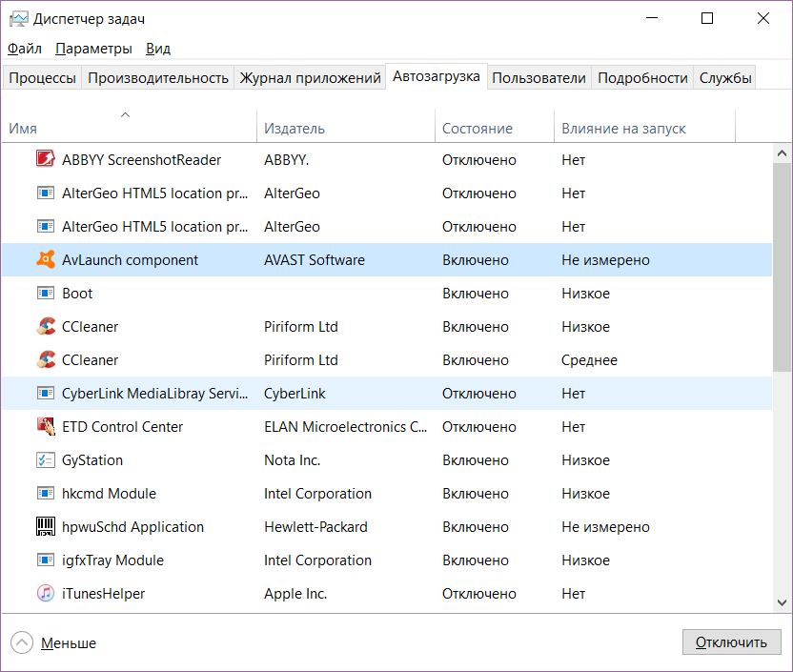Click the AVAST Software publisher cell
This screenshot has height=672, width=793.
315,260
